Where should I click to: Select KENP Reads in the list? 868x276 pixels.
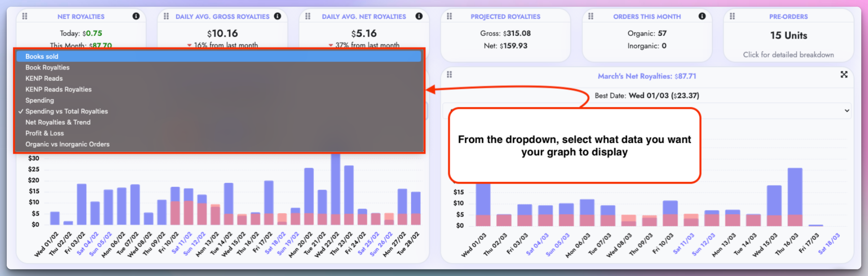219,78
